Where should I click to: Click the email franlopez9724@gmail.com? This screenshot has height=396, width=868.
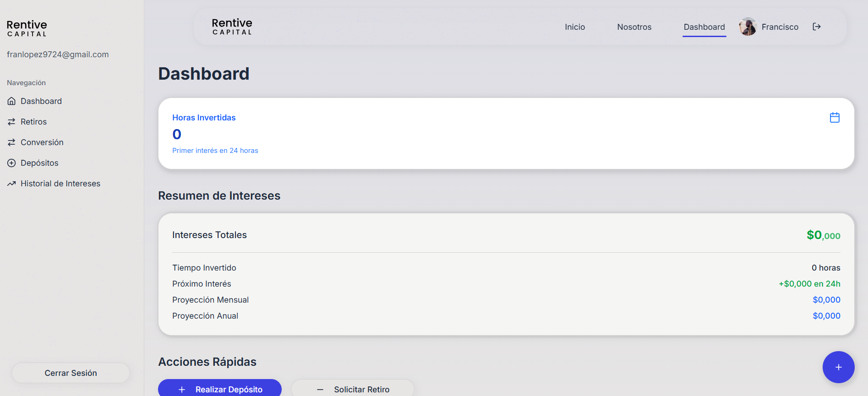click(x=58, y=54)
